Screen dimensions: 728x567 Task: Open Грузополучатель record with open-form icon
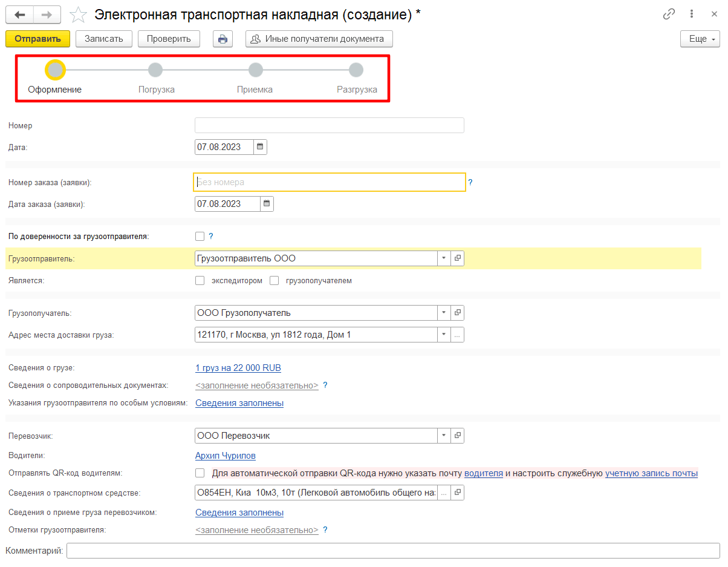[457, 313]
